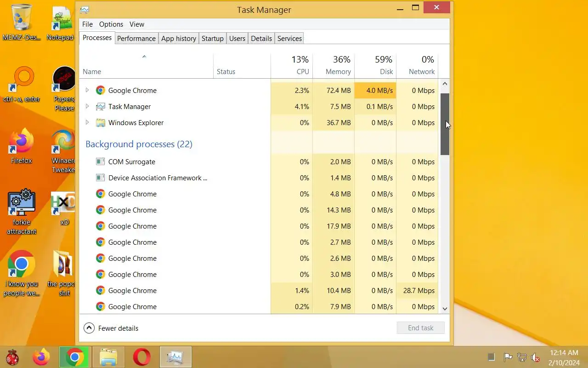This screenshot has width=588, height=368.
Task: Expand the Google Chrome app process group
Action: (87, 90)
